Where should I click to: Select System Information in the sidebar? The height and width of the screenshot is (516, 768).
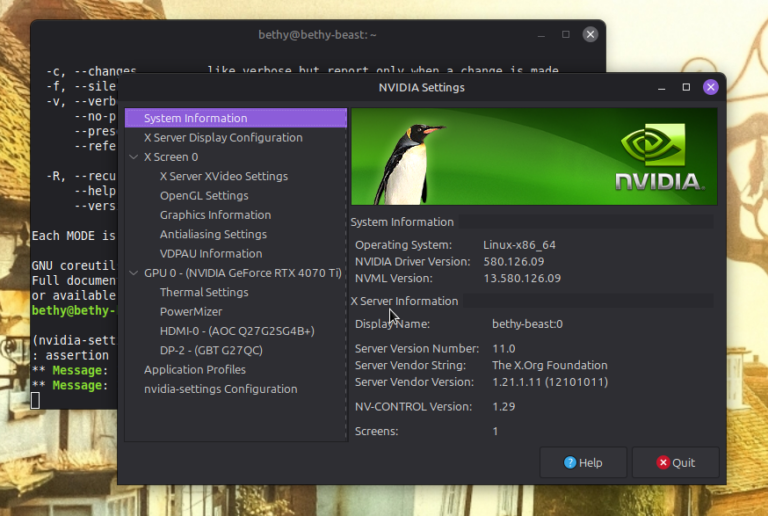click(x=236, y=118)
